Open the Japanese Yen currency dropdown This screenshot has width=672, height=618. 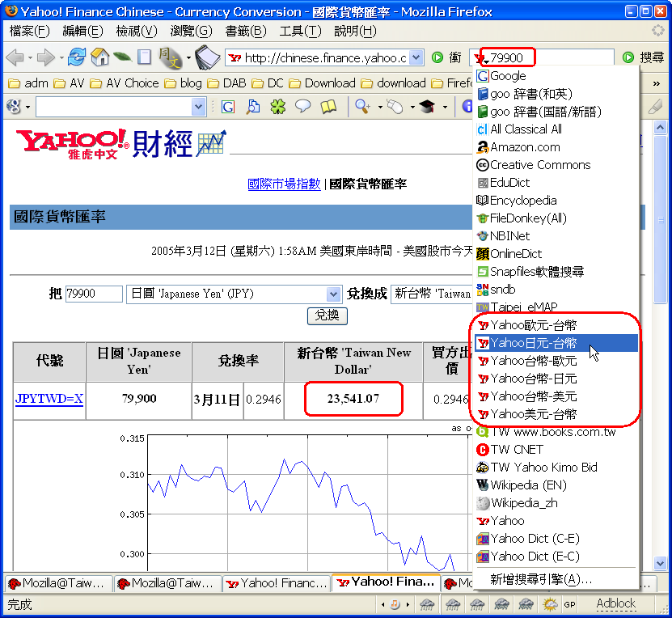333,294
